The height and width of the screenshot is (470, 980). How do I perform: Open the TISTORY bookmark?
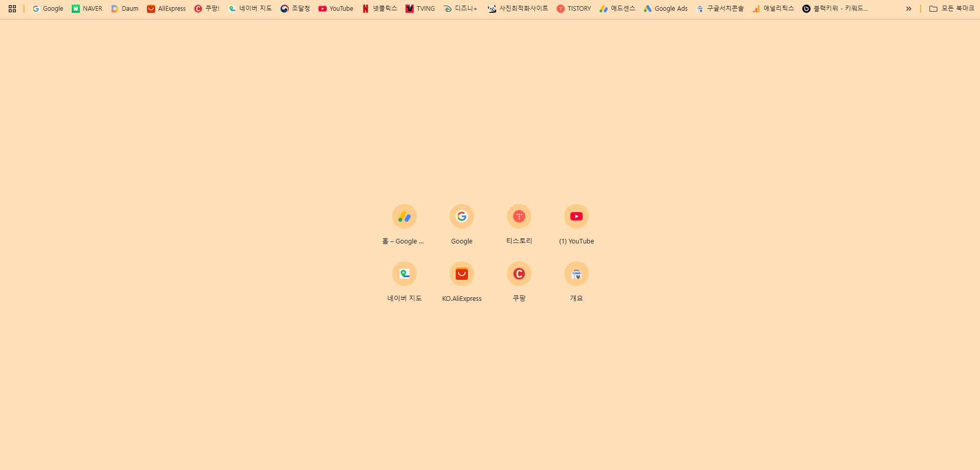574,9
